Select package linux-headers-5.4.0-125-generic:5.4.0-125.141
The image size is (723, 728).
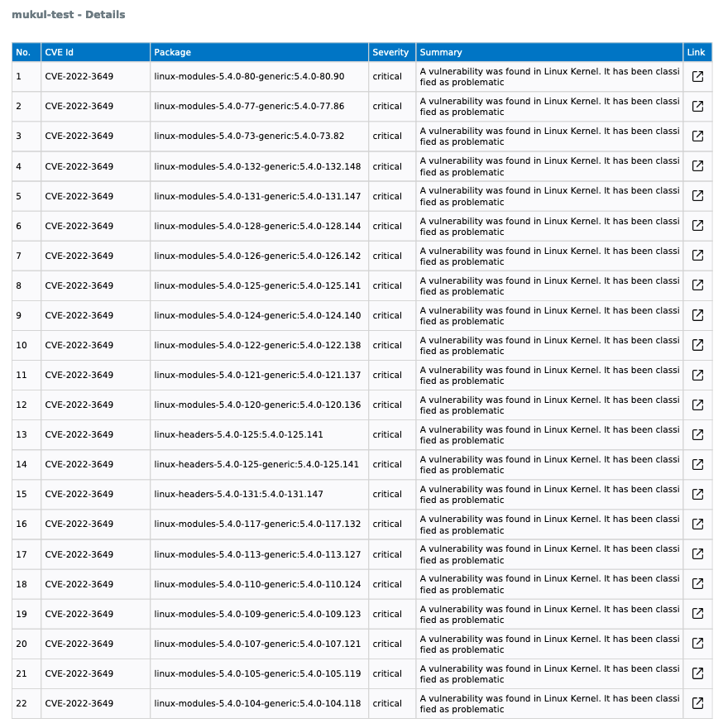point(256,464)
